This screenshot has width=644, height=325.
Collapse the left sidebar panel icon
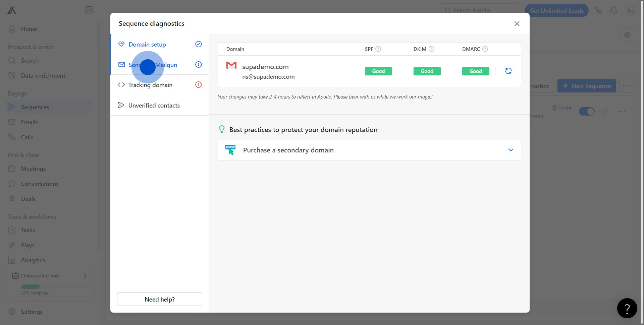tap(89, 10)
